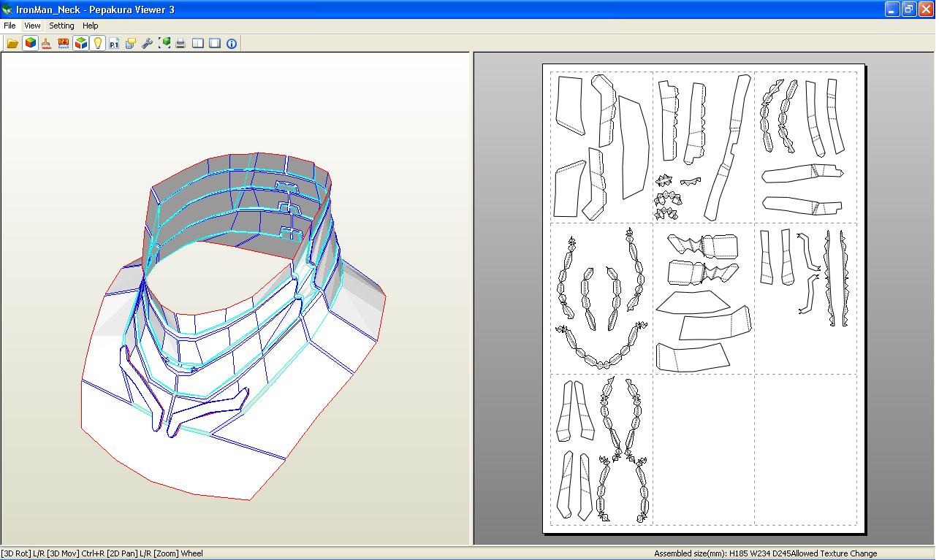Toggle the 123 edge ID number icon

pyautogui.click(x=64, y=43)
